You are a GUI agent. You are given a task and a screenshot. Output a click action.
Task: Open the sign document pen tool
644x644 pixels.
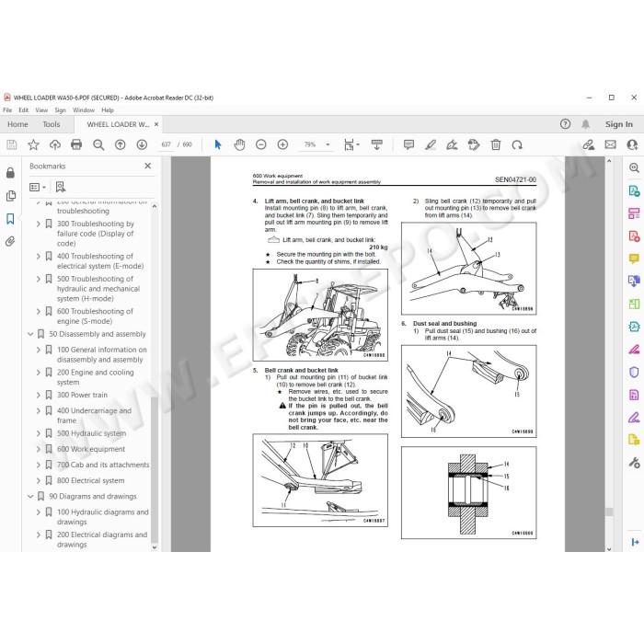pos(452,144)
